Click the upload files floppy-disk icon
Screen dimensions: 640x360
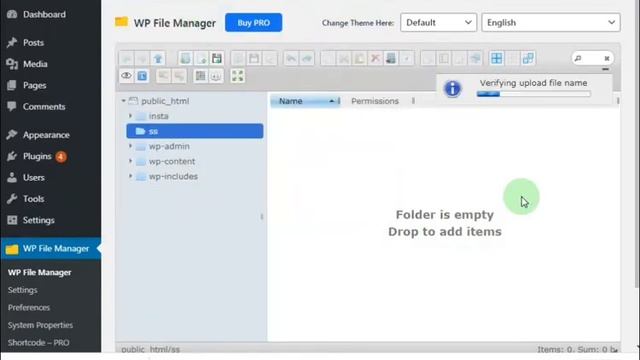coord(217,58)
